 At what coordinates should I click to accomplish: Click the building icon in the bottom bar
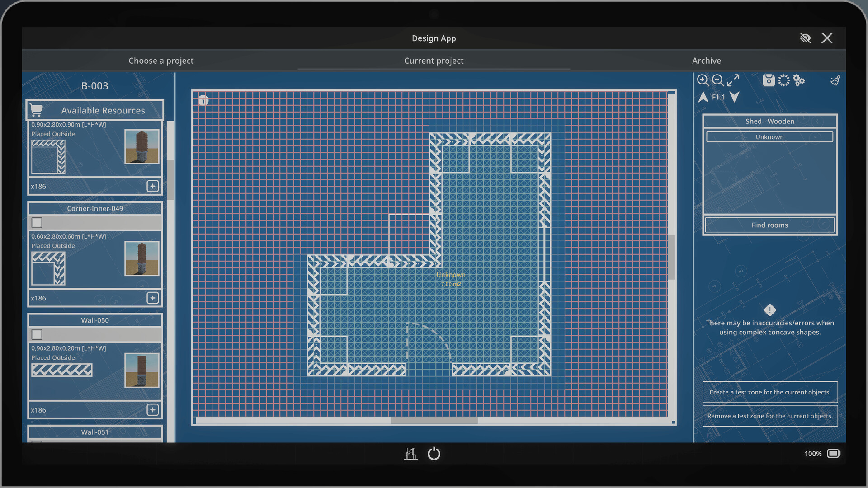tap(410, 454)
